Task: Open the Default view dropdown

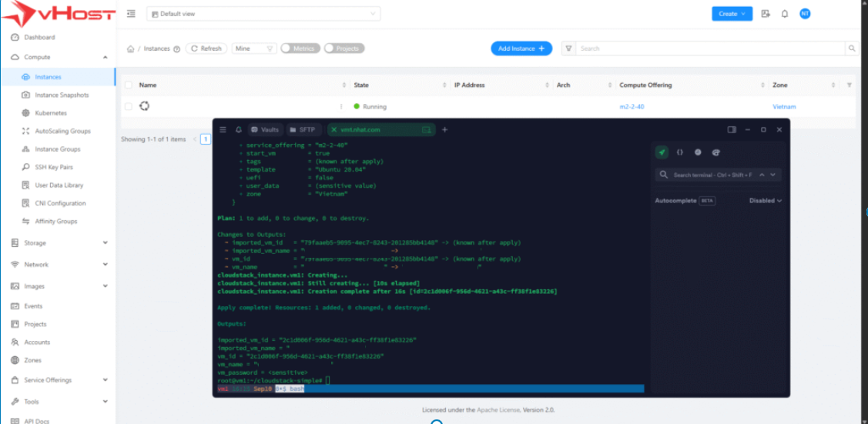Action: click(x=263, y=14)
